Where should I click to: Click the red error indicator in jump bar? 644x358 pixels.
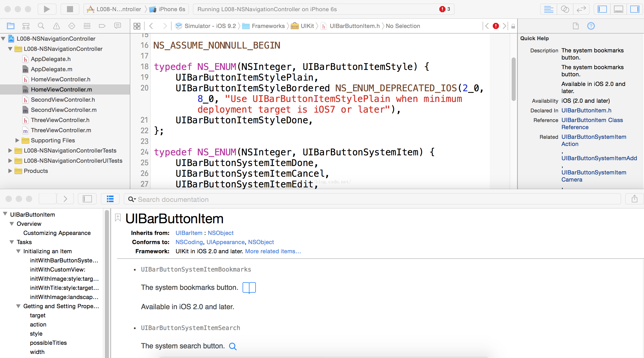coord(496,26)
